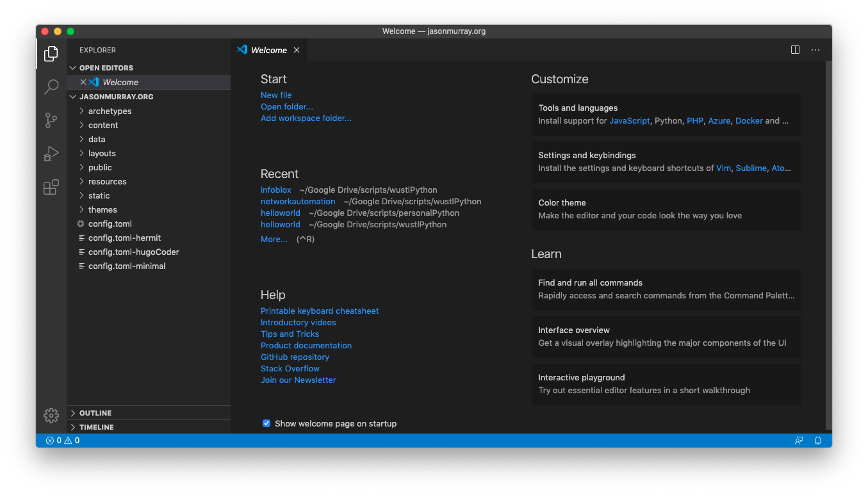
Task: Expand the resources folder
Action: 149,181
